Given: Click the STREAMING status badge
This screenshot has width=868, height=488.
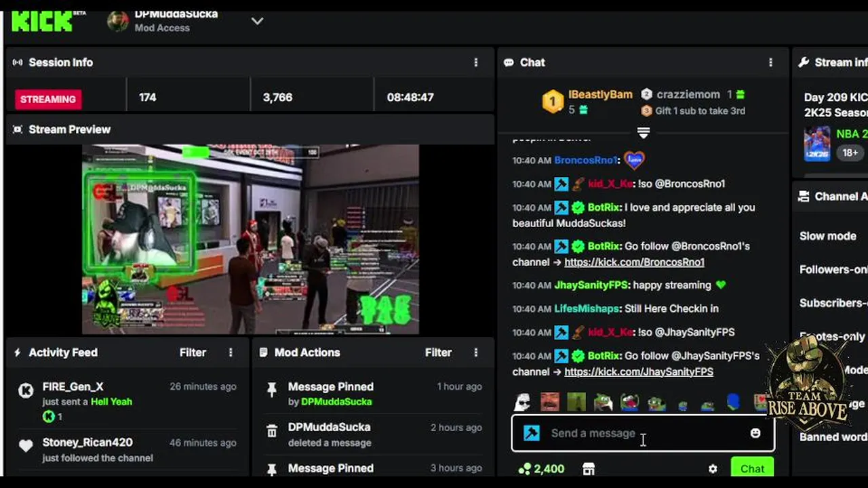Looking at the screenshot, I should coord(48,99).
